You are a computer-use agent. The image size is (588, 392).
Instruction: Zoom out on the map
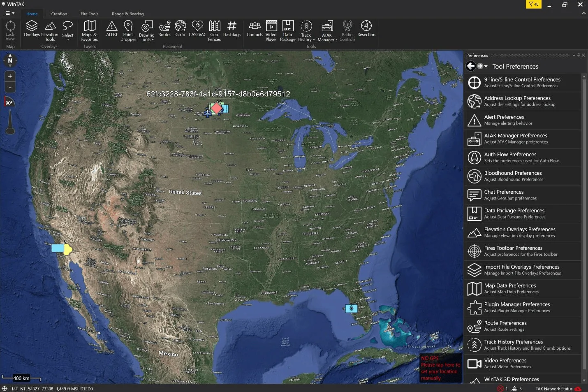click(10, 87)
